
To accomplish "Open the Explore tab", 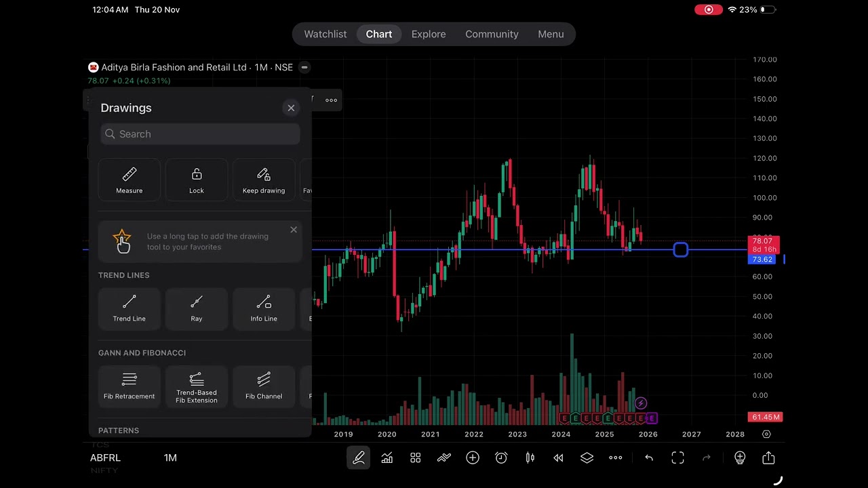I will (x=429, y=34).
